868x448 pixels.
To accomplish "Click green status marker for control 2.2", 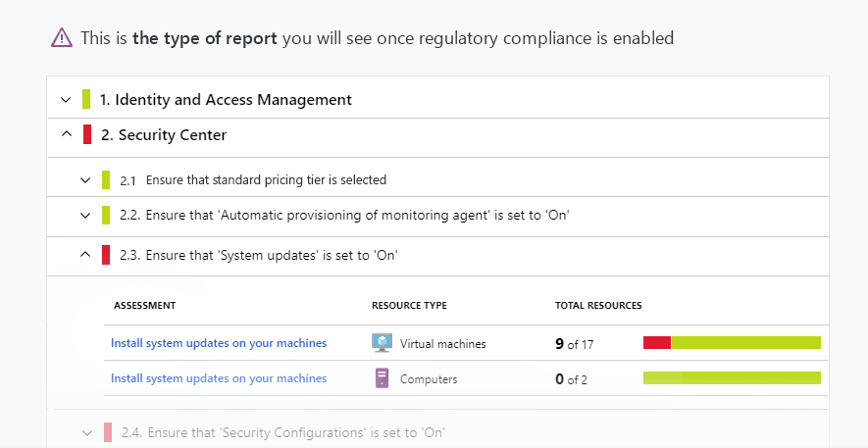I will [x=106, y=215].
